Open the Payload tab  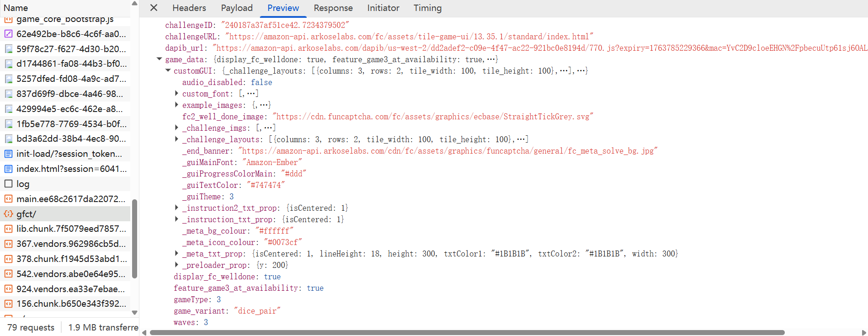point(236,8)
